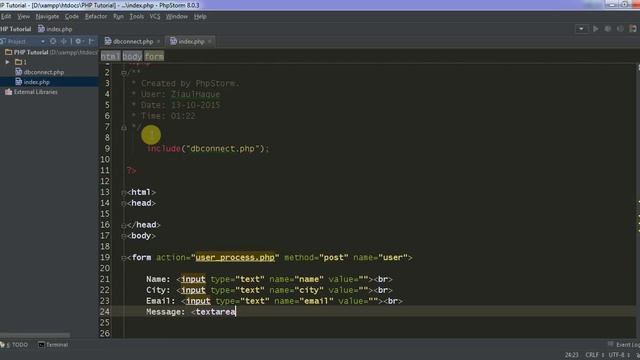Click the form breadcrumb
This screenshot has height=360, width=640.
(x=154, y=56)
